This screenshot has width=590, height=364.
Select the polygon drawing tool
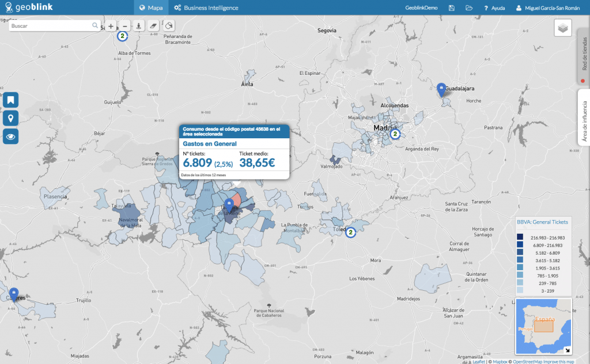[169, 26]
